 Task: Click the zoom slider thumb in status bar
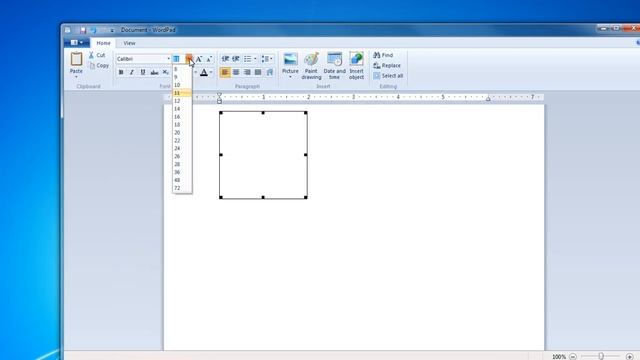pyautogui.click(x=601, y=356)
